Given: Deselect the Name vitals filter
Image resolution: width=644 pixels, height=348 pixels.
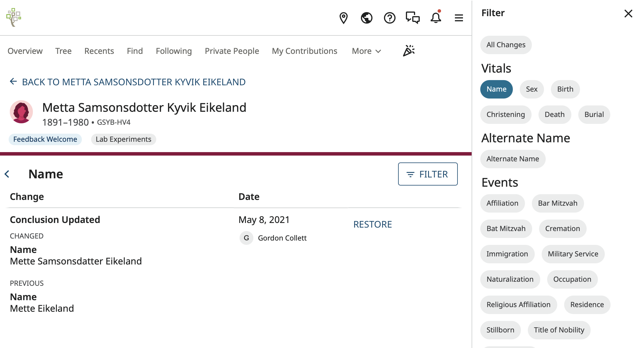Looking at the screenshot, I should pos(496,89).
